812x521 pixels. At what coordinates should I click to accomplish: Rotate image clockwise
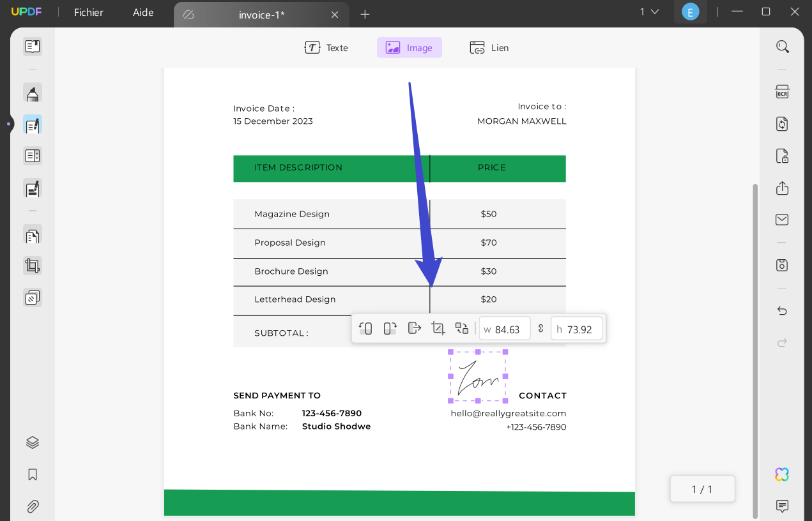[390, 329]
